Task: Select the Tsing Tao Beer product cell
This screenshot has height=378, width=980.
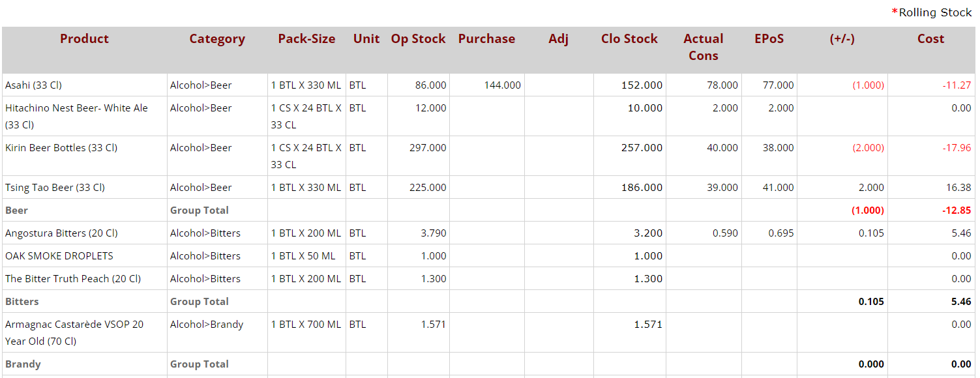Action: 55,188
